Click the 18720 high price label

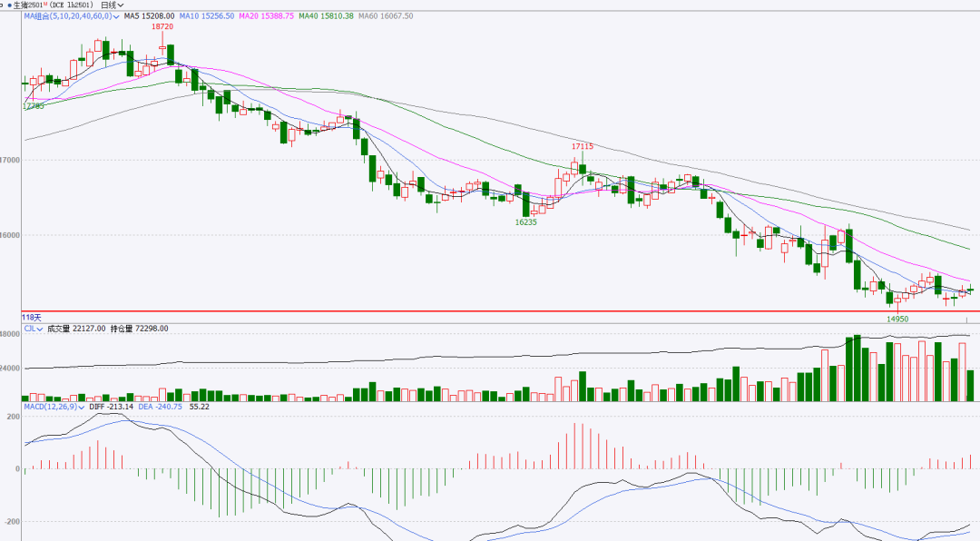[x=162, y=27]
